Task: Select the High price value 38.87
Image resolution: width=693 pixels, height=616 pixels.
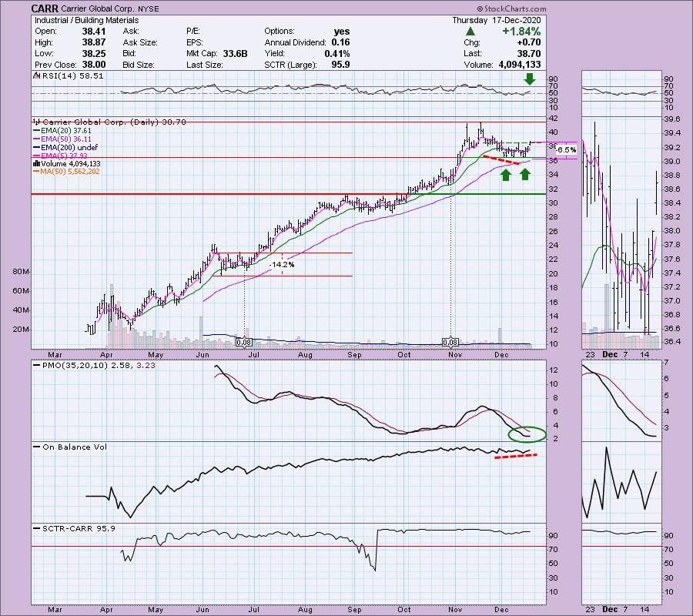Action: 94,42
